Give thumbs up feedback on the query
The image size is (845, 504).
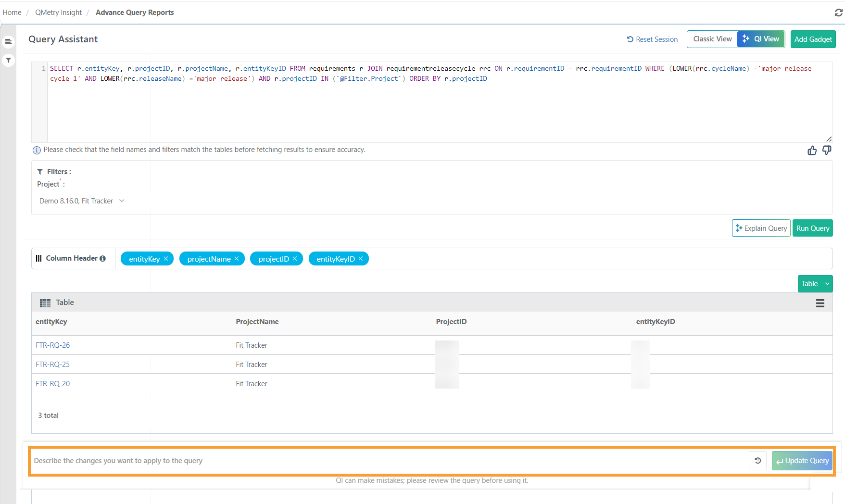coord(812,150)
